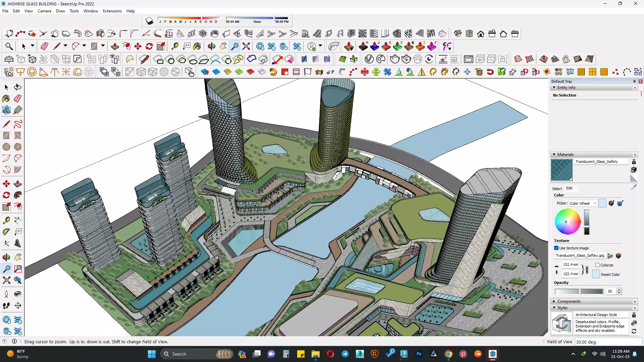This screenshot has height=362, width=644.
Task: Click the opacity slider bar
Action: tap(579, 292)
